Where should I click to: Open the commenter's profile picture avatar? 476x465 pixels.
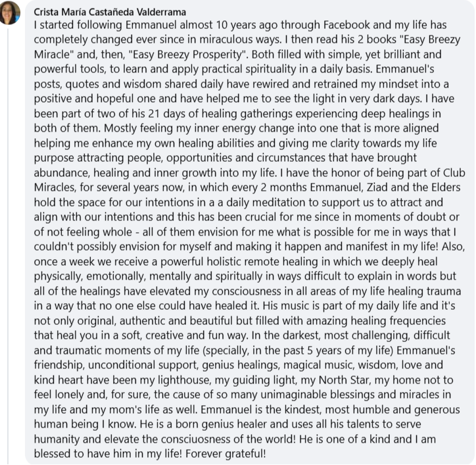[x=10, y=12]
